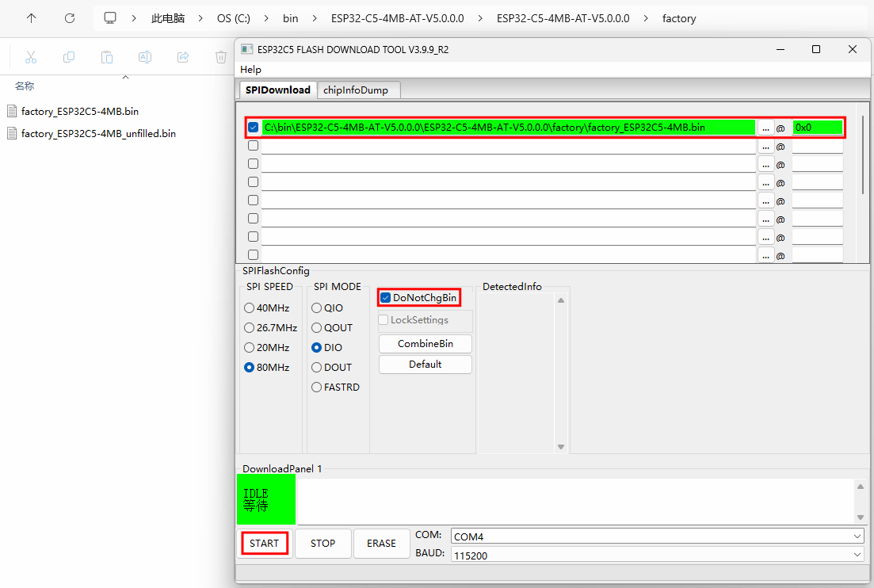Click the share icon in Explorer toolbar
The image size is (874, 588).
(183, 57)
